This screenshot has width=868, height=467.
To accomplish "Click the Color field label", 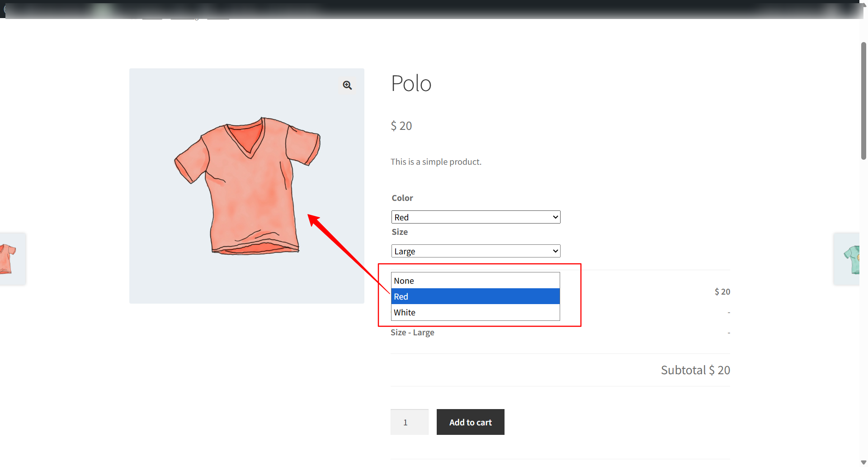I will 402,198.
